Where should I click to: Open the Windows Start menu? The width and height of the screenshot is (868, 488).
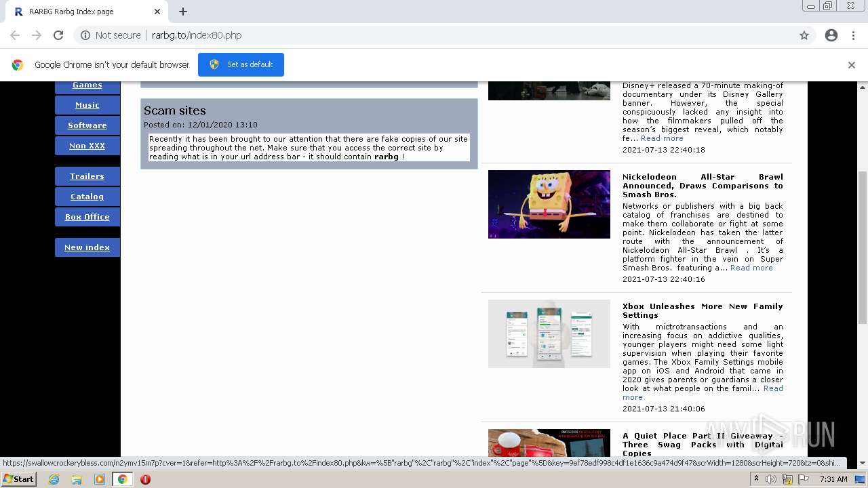click(x=18, y=479)
